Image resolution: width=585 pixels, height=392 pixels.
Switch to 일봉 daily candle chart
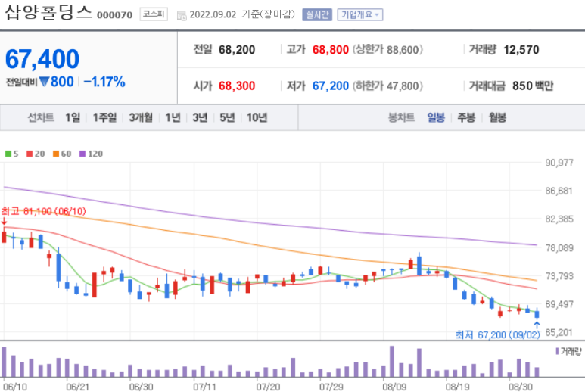[x=436, y=117]
